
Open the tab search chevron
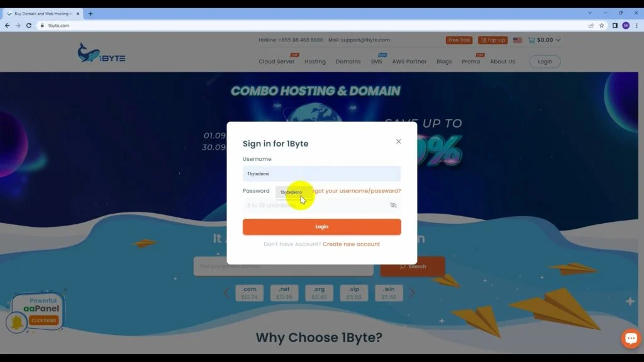[x=590, y=13]
